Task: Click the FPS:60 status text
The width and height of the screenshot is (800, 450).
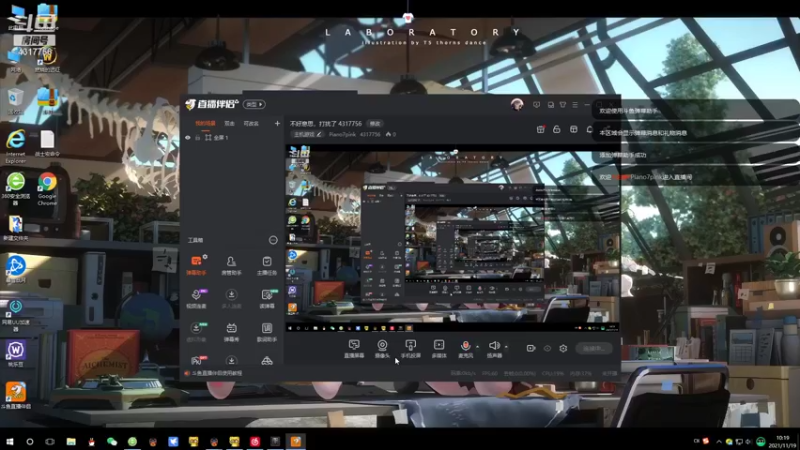Action: click(x=489, y=374)
